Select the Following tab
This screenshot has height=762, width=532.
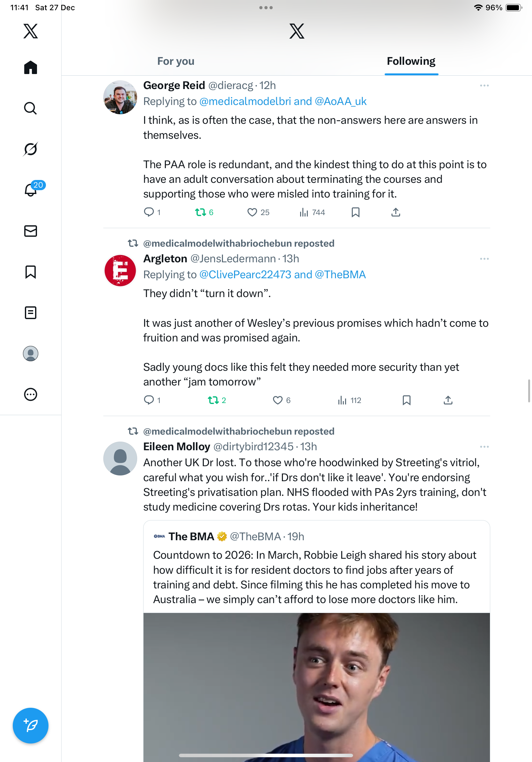(x=411, y=61)
